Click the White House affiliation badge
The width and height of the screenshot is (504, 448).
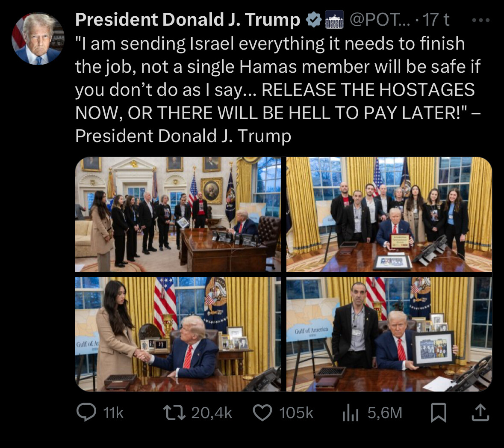(x=334, y=20)
